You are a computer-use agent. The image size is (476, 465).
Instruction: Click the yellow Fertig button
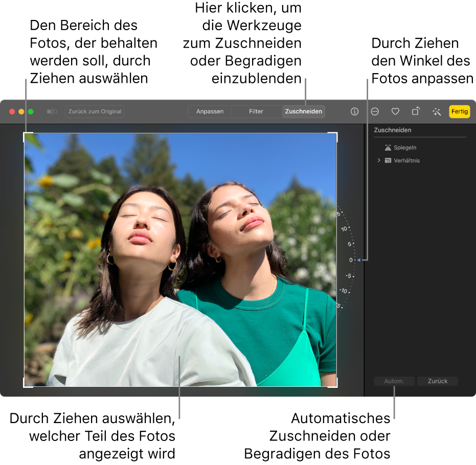pyautogui.click(x=459, y=111)
